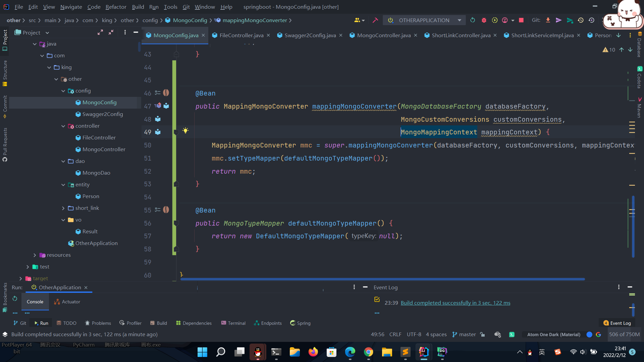
Task: Switch to the FileController.java tab
Action: pos(241,36)
